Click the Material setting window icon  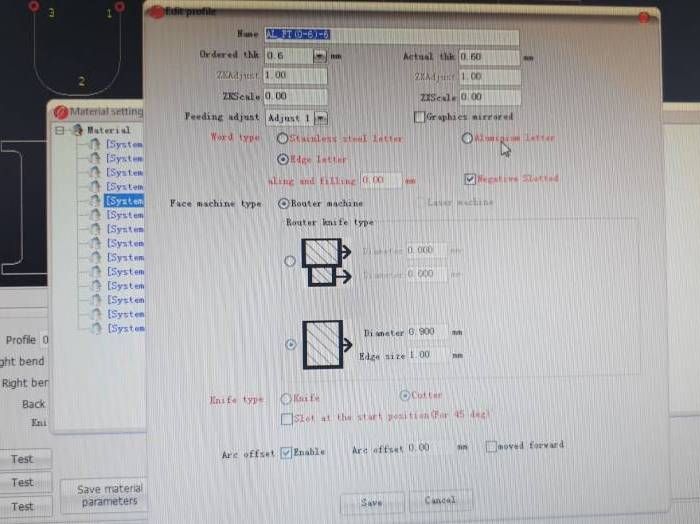(61, 112)
